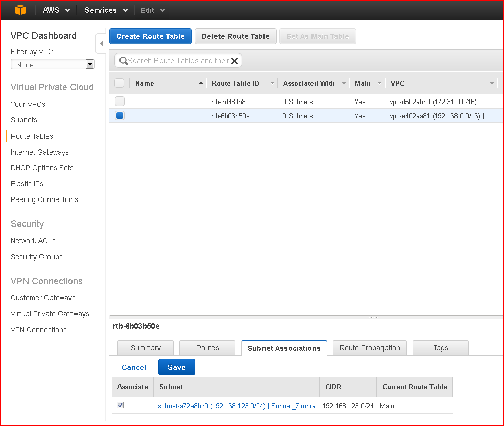Open the Edit dropdown menu
Screen dimensions: 504x426
[153, 10]
